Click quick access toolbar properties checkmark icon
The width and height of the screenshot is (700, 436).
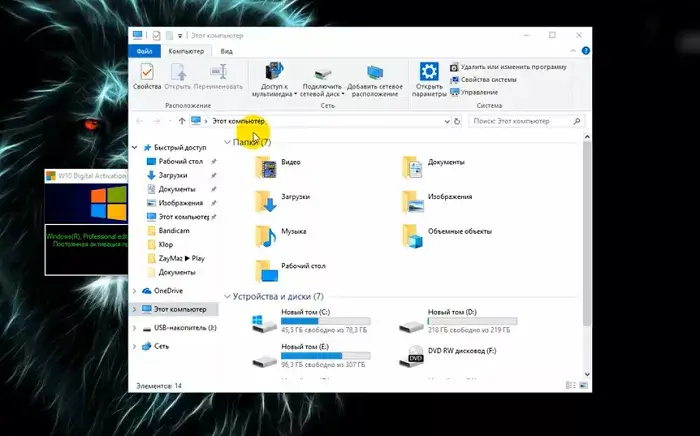[156, 36]
